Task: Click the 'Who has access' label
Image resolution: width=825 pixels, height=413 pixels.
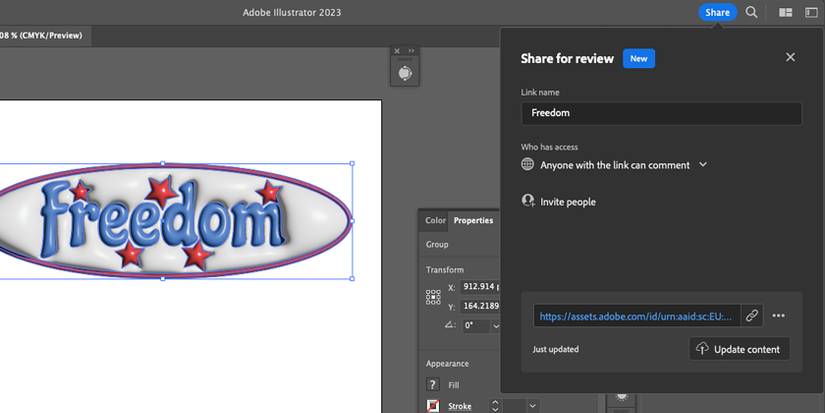Action: pos(549,147)
